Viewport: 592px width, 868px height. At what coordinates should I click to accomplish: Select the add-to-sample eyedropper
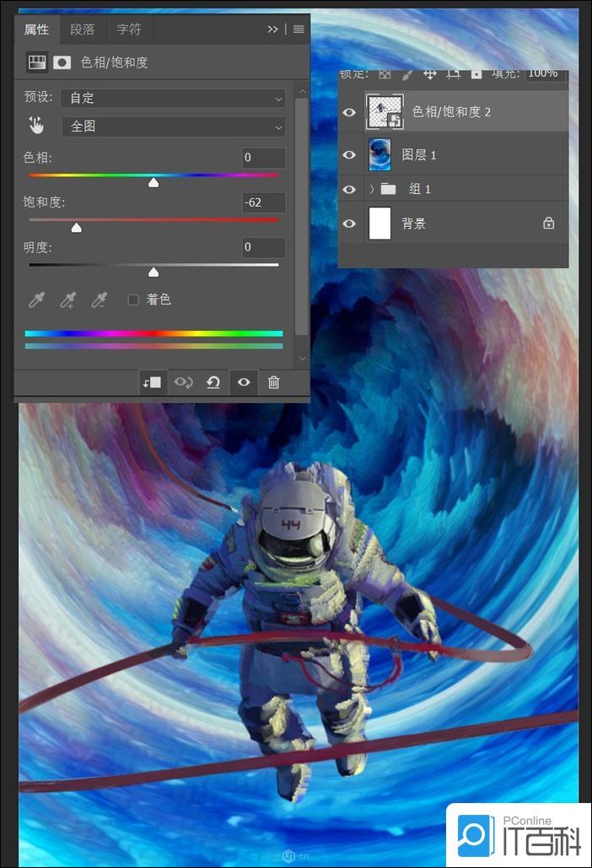[67, 299]
